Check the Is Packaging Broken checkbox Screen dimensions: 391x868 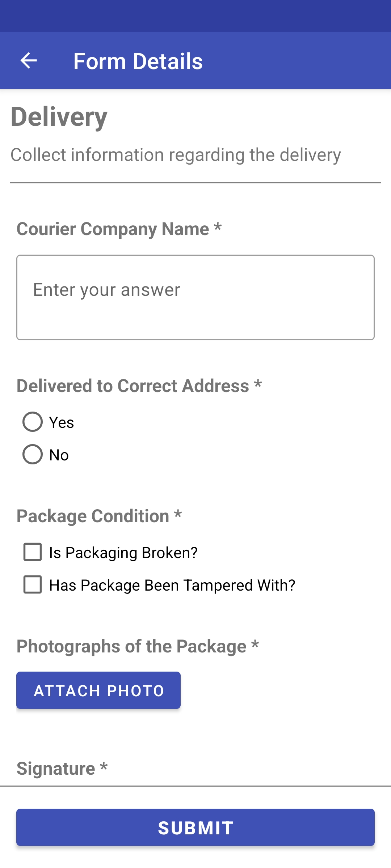point(33,552)
